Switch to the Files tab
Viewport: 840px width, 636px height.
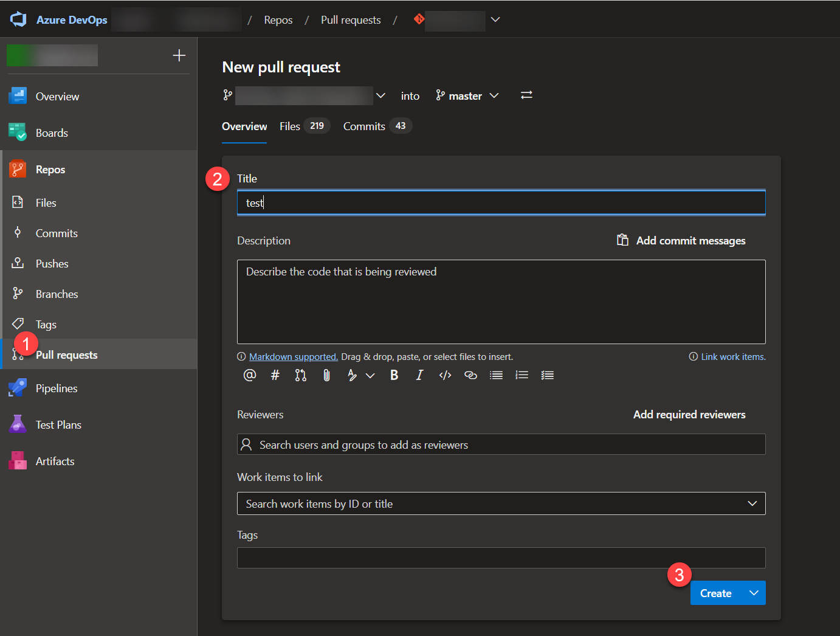click(x=304, y=126)
